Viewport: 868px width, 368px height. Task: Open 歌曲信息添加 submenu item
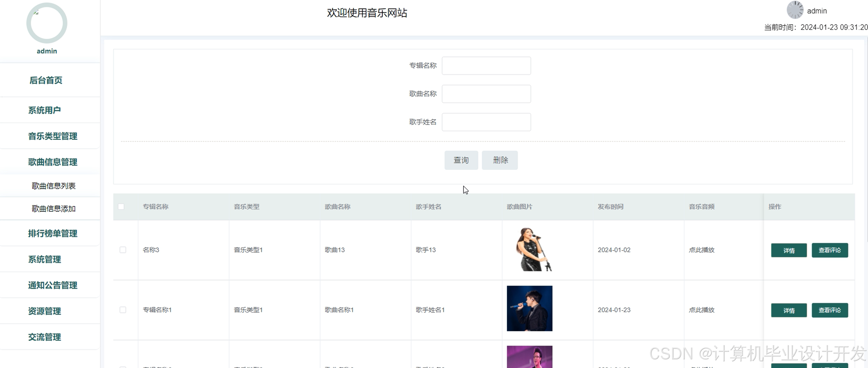[x=54, y=209]
